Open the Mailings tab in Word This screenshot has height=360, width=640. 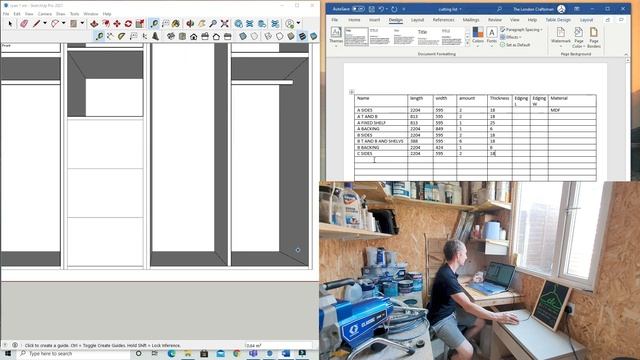tap(471, 20)
